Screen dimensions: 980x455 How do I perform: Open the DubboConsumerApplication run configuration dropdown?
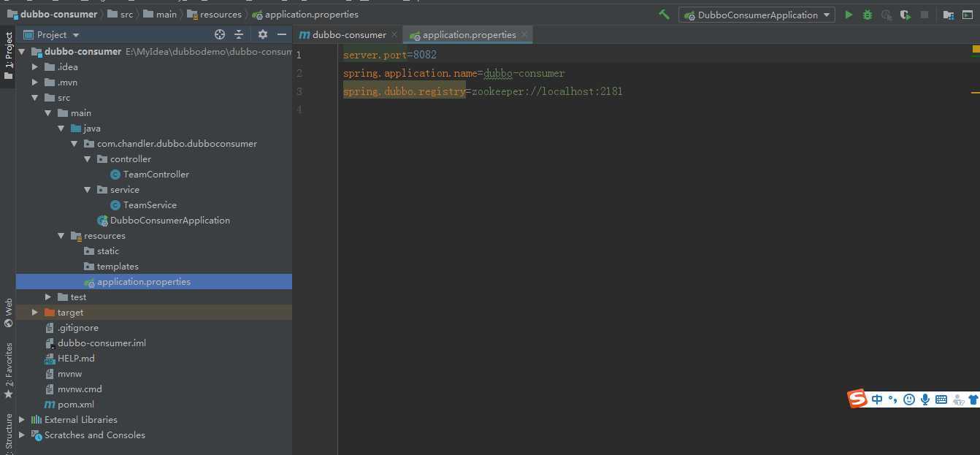pos(757,15)
